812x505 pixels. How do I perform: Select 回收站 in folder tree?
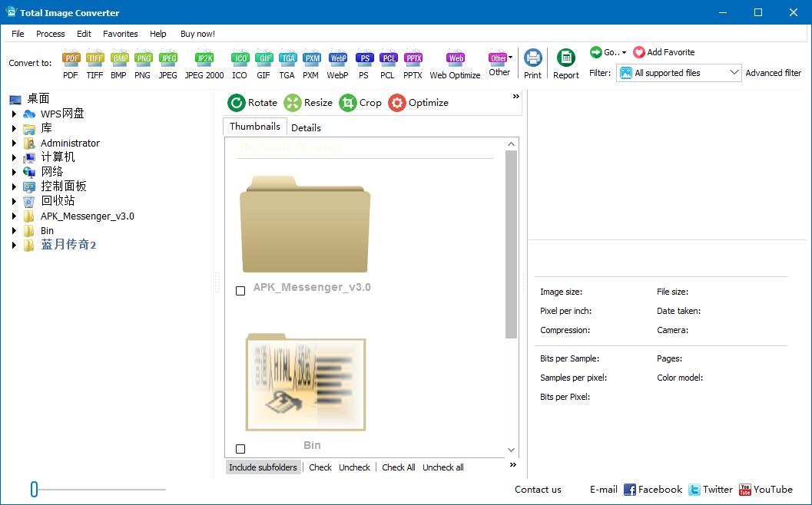[58, 201]
